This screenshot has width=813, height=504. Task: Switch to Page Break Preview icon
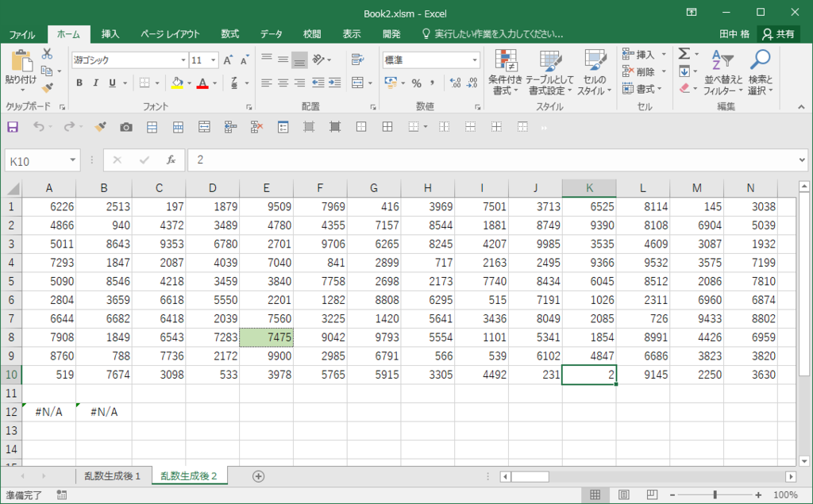point(653,494)
